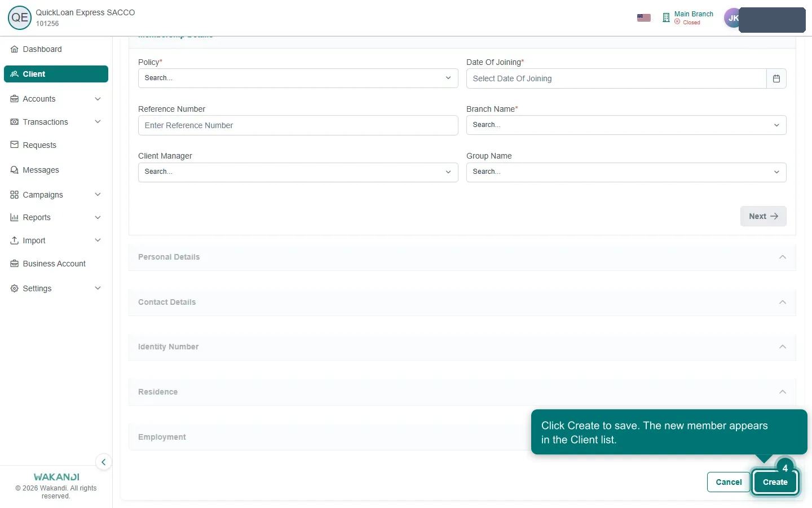Click the Accounts sidebar icon
This screenshot has width=812, height=508.
15,99
